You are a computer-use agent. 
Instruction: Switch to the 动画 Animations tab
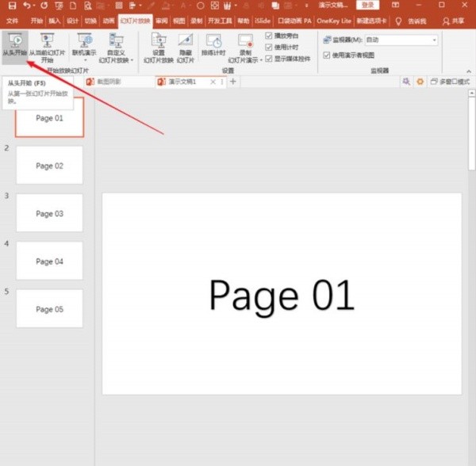pos(109,21)
